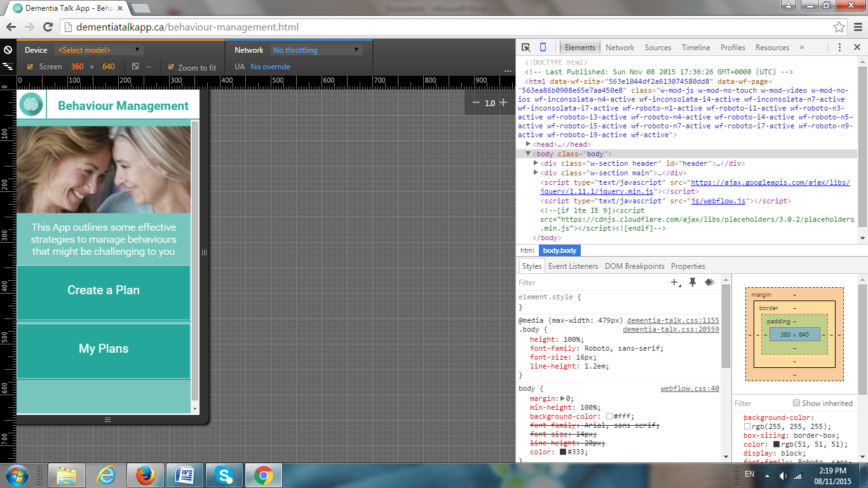
Task: Click the brain logo in the app header
Action: click(31, 105)
